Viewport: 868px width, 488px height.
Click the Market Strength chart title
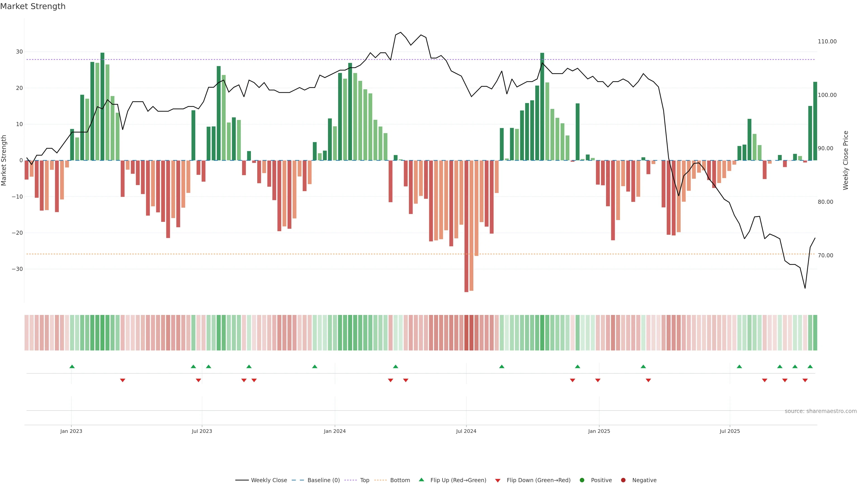pyautogui.click(x=33, y=6)
